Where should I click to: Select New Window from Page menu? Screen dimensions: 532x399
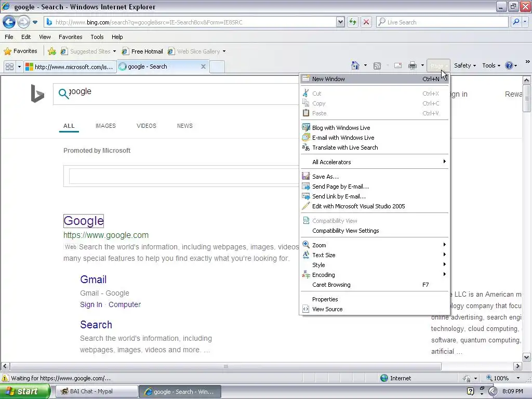click(374, 79)
